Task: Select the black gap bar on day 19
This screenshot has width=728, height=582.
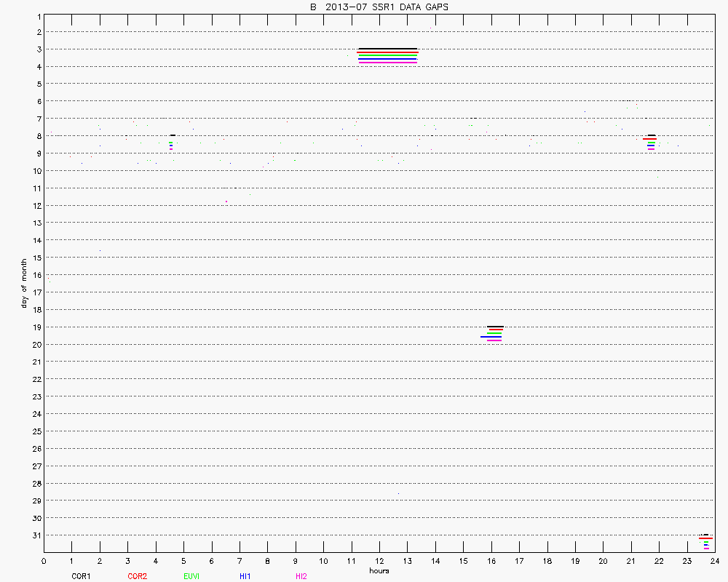Action: point(495,327)
